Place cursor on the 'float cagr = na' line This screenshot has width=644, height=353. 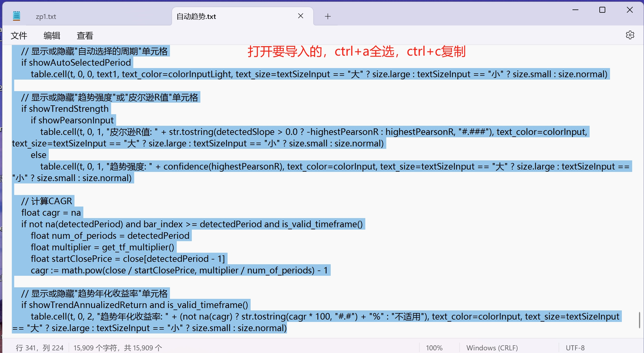pos(51,212)
